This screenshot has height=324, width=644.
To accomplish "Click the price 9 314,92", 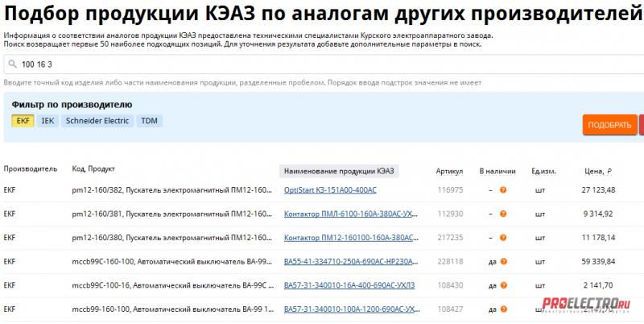I will click(598, 214).
